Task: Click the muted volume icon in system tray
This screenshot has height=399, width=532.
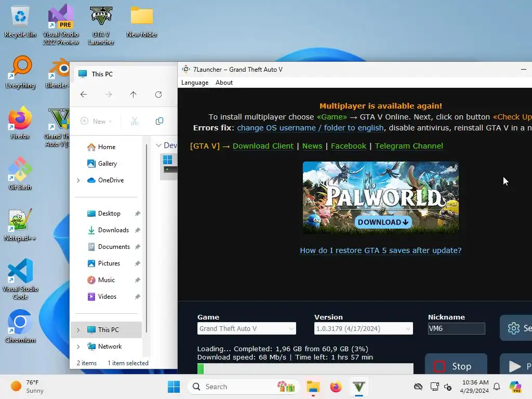Action: [x=448, y=387]
